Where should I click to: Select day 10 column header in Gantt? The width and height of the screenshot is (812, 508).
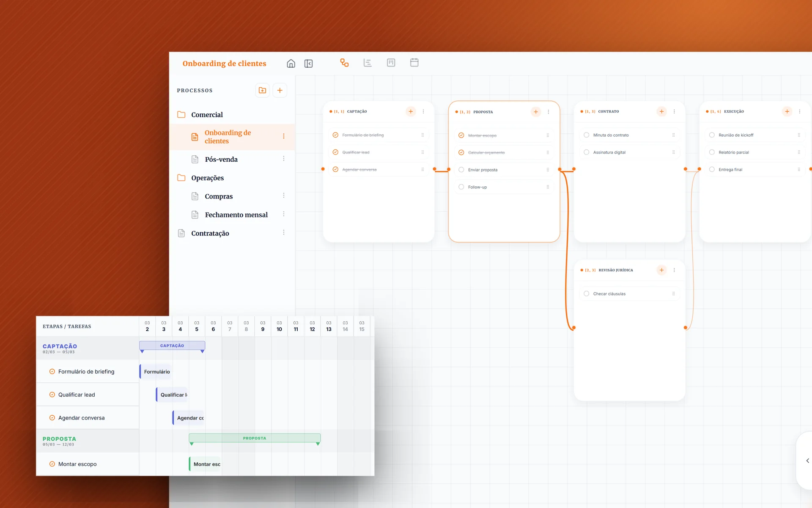pyautogui.click(x=279, y=326)
